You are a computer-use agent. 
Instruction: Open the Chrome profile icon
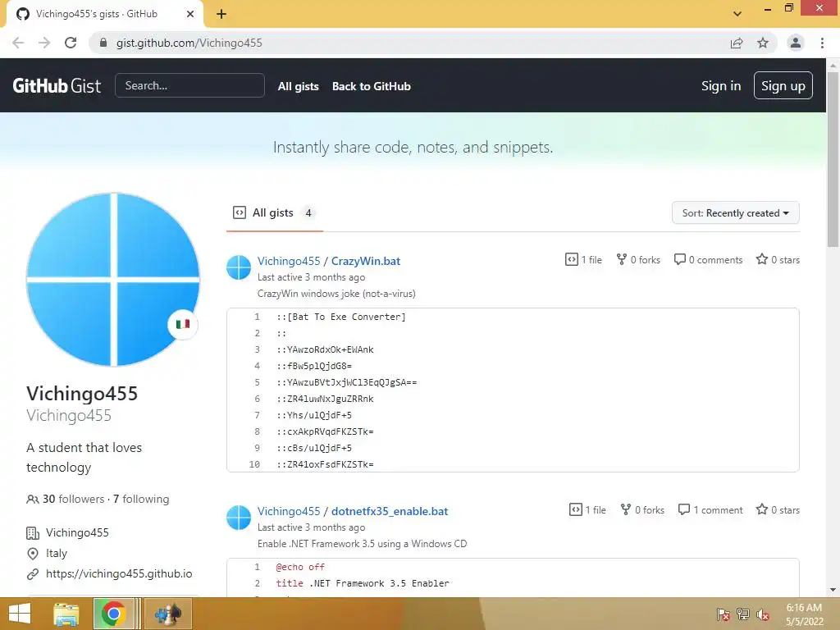tap(796, 43)
